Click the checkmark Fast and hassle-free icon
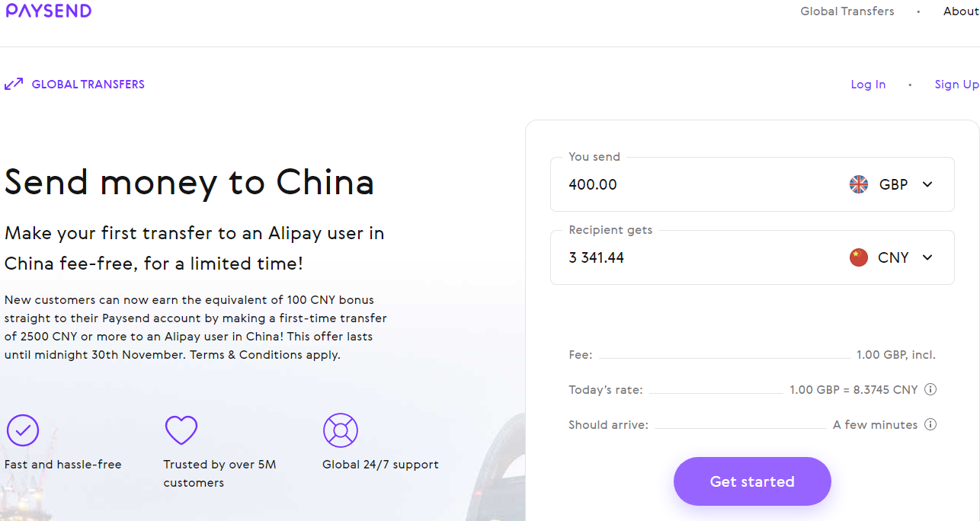Viewport: 980px width, 521px height. pos(23,430)
